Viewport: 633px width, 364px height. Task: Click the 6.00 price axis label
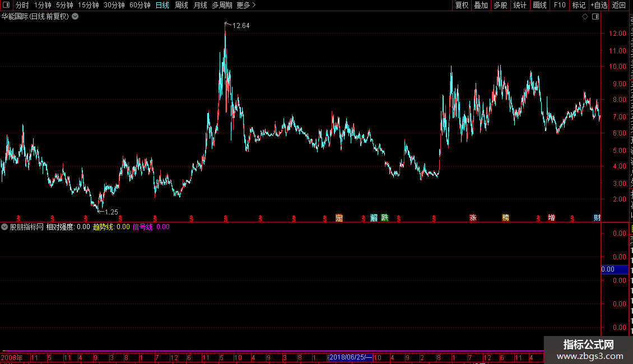pos(619,133)
